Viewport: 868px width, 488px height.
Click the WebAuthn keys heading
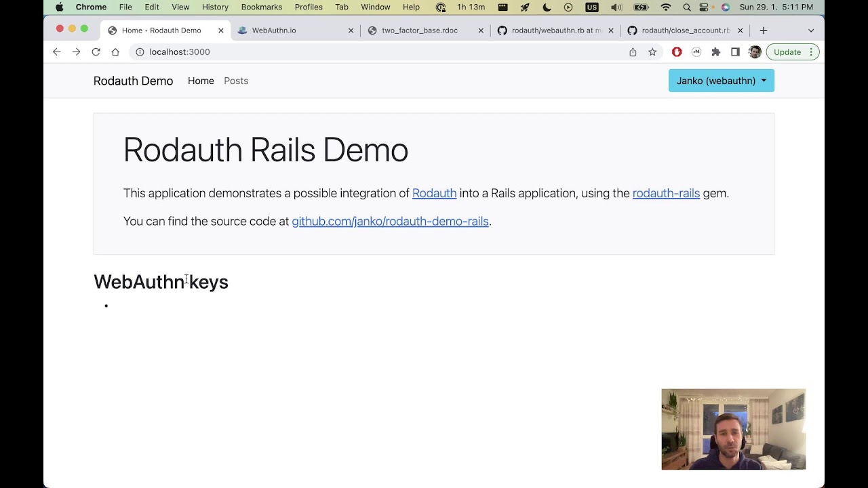tap(161, 282)
